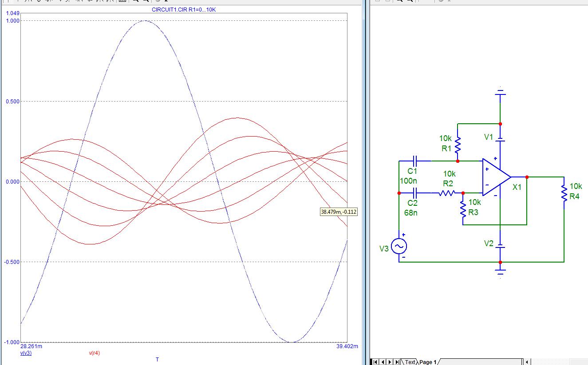The image size is (588, 365).
Task: Select capacitor C1 in the schematic
Action: coord(415,161)
